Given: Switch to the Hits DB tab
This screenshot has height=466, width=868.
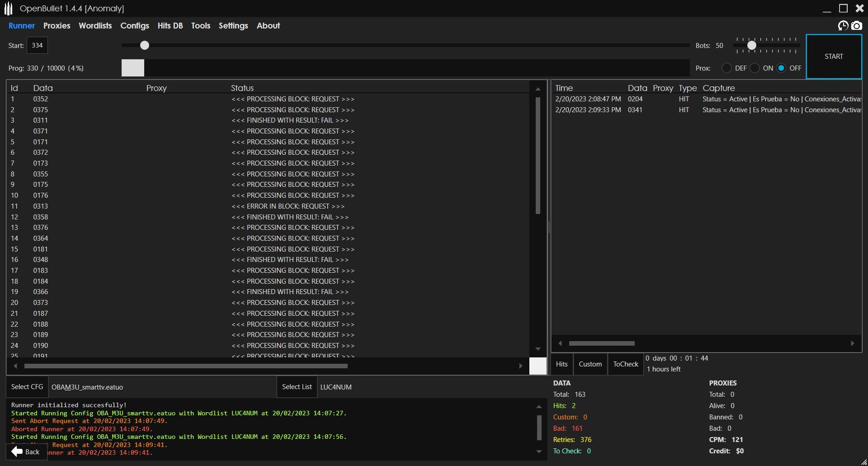Looking at the screenshot, I should click(170, 26).
